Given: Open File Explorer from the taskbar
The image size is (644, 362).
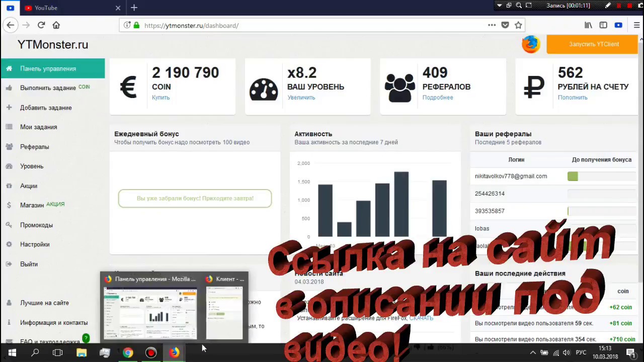Looking at the screenshot, I should pyautogui.click(x=82, y=353).
